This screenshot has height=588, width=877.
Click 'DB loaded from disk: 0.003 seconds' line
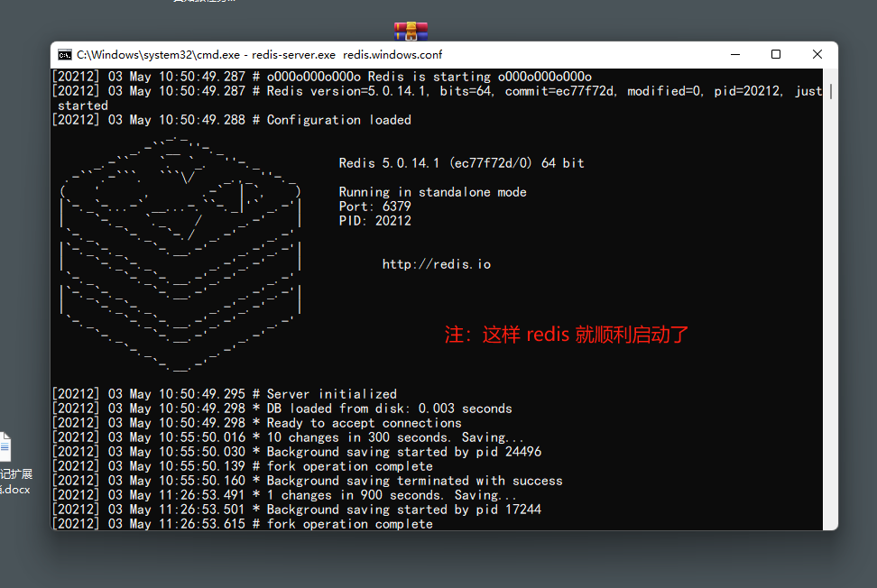(282, 408)
